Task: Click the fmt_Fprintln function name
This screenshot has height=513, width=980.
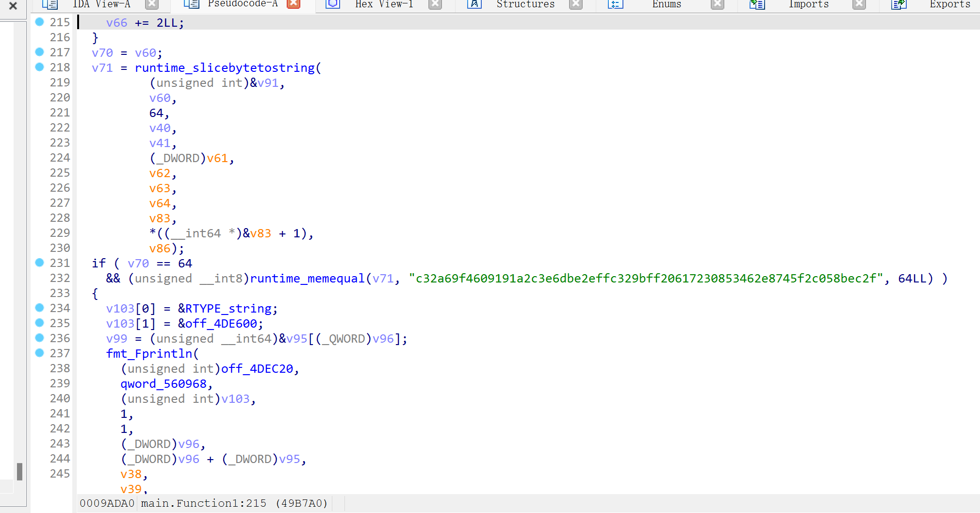Action: point(149,354)
